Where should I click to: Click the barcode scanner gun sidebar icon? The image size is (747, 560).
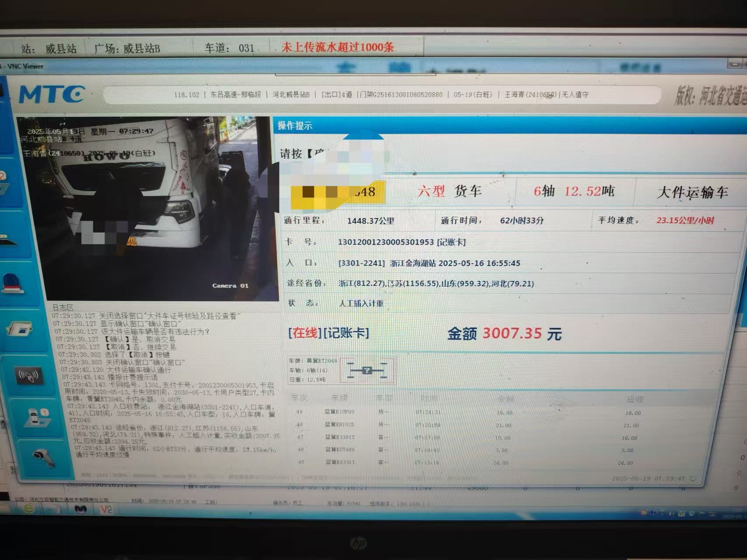44,458
